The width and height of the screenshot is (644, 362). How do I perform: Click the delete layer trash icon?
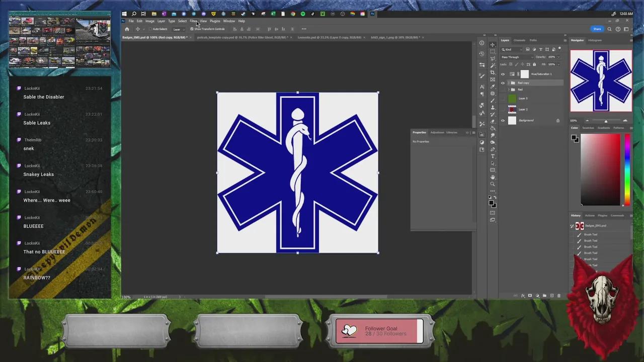[559, 296]
